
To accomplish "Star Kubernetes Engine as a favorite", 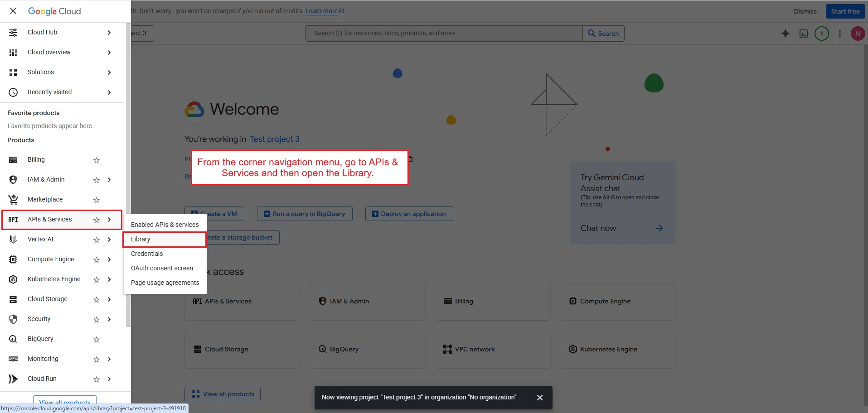I will [97, 279].
